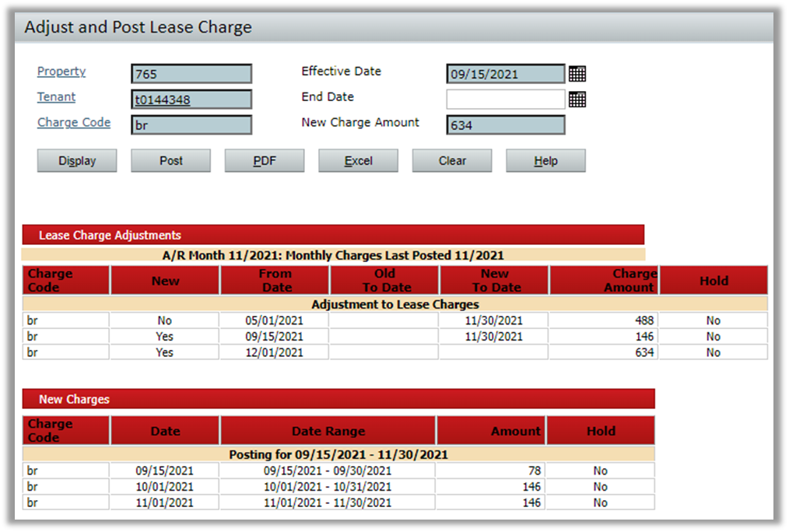Export the report as PDF

264,160
